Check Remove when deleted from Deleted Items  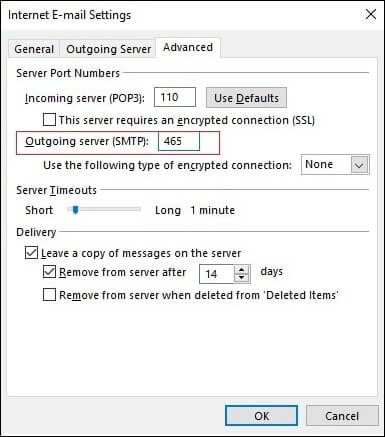pyautogui.click(x=49, y=295)
